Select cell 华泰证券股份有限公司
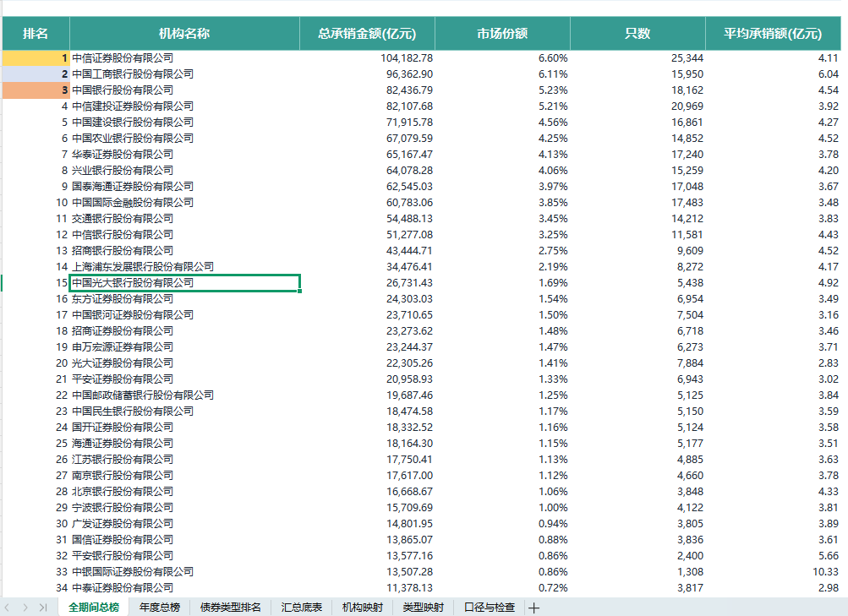Screen dimensions: 848x616 click(x=184, y=154)
